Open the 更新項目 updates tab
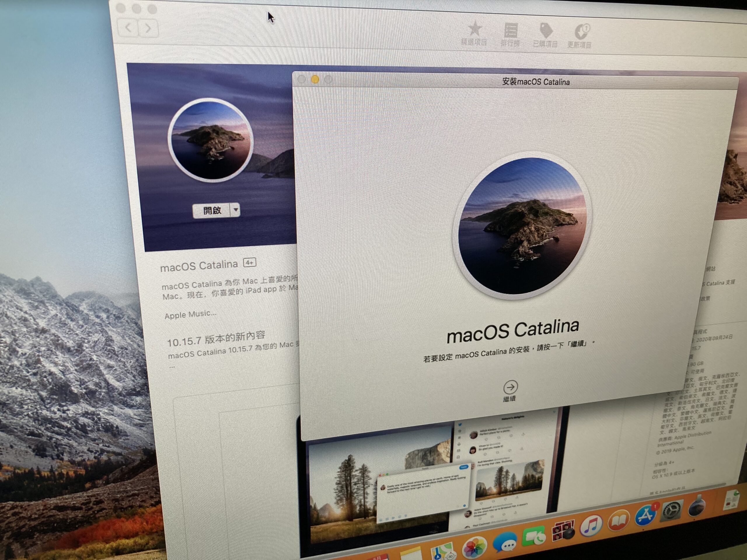The width and height of the screenshot is (747, 560). pyautogui.click(x=580, y=36)
